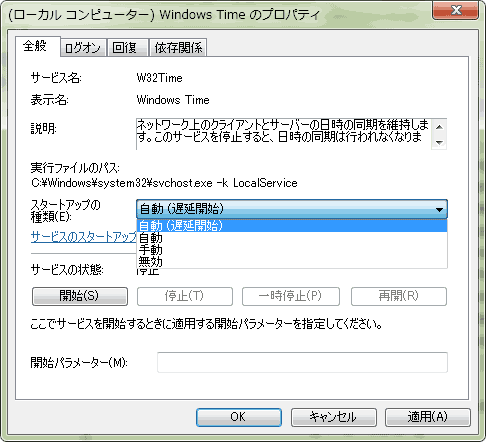Click the description text box
This screenshot has height=442, width=486.
coord(283,134)
